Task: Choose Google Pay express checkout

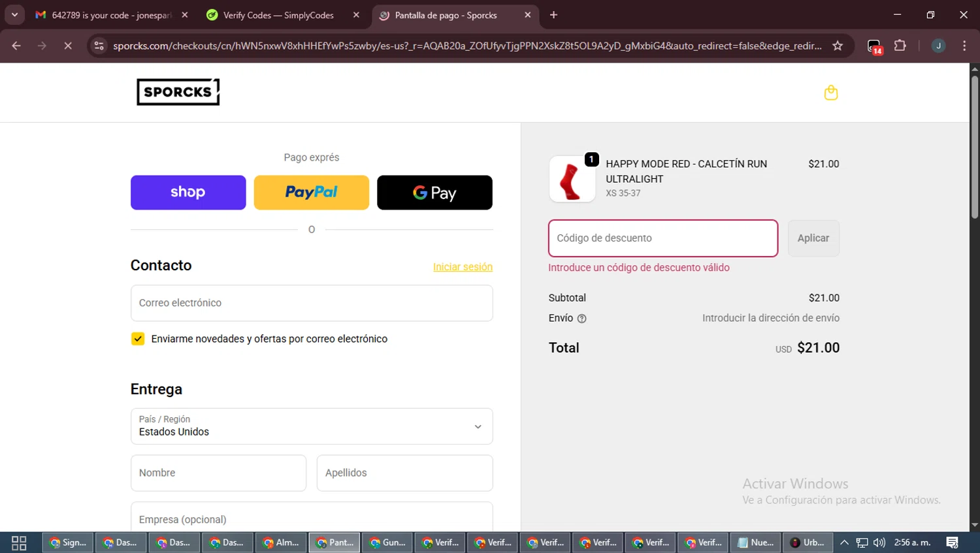Action: point(434,193)
